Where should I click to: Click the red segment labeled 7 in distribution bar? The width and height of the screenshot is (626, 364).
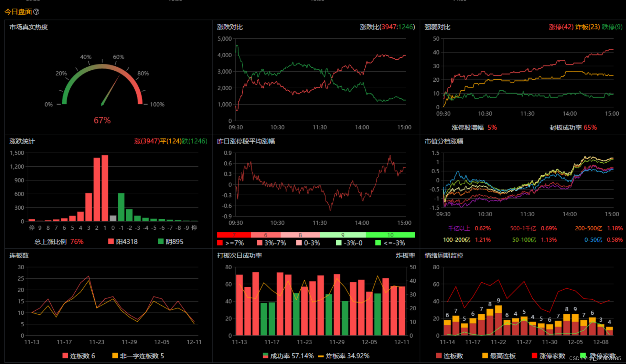[234, 235]
